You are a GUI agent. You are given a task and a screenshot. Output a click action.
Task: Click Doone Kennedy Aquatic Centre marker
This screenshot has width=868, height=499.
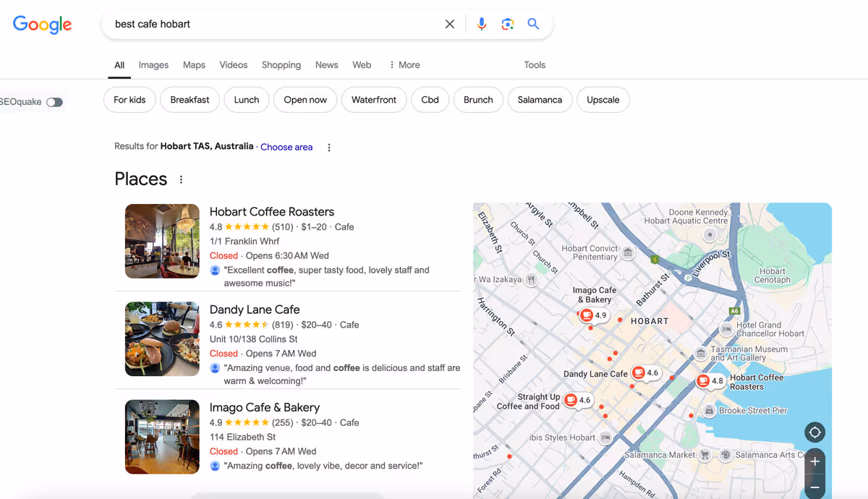[x=710, y=235]
